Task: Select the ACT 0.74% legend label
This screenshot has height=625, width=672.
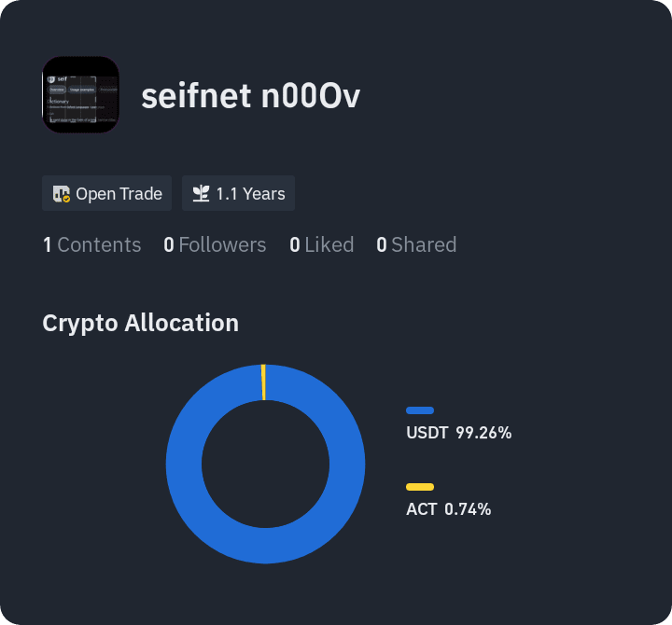Action: (448, 509)
